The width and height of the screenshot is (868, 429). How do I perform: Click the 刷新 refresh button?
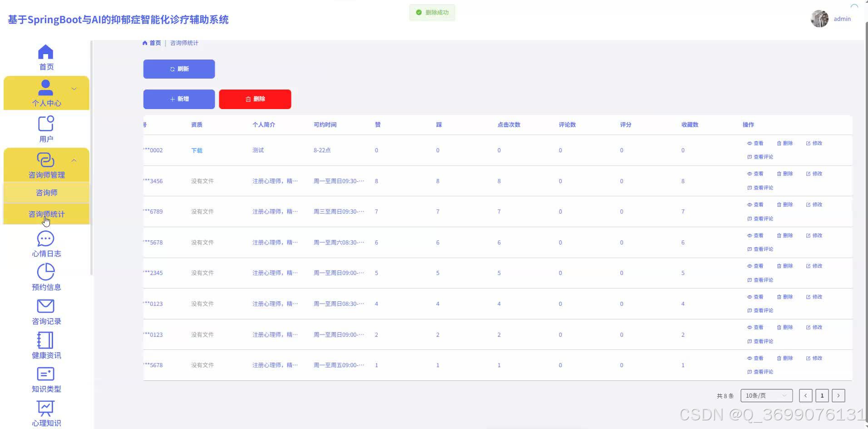(179, 69)
